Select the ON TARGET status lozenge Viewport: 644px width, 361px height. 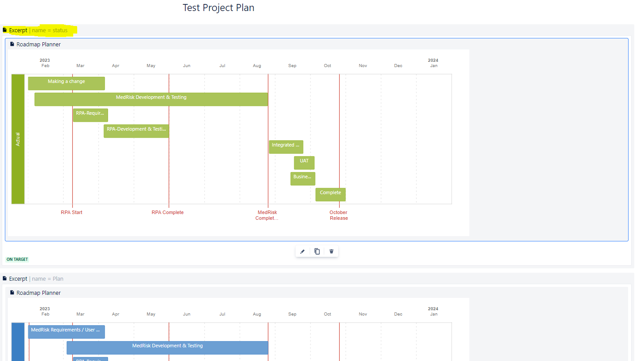coord(17,259)
